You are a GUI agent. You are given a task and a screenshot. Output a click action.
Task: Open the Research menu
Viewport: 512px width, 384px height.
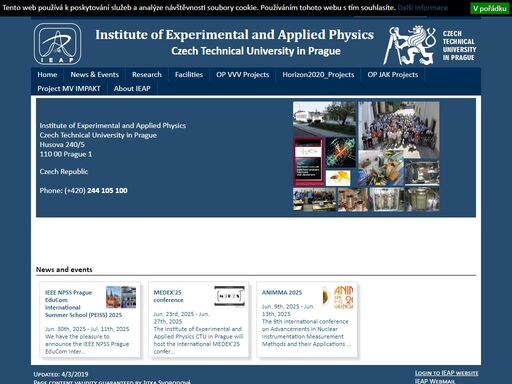tap(147, 75)
